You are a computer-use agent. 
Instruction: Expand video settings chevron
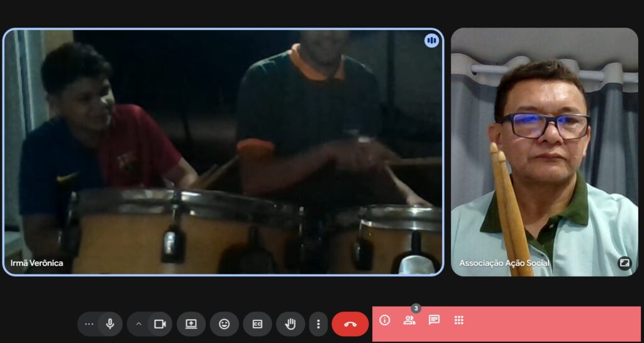coord(138,324)
